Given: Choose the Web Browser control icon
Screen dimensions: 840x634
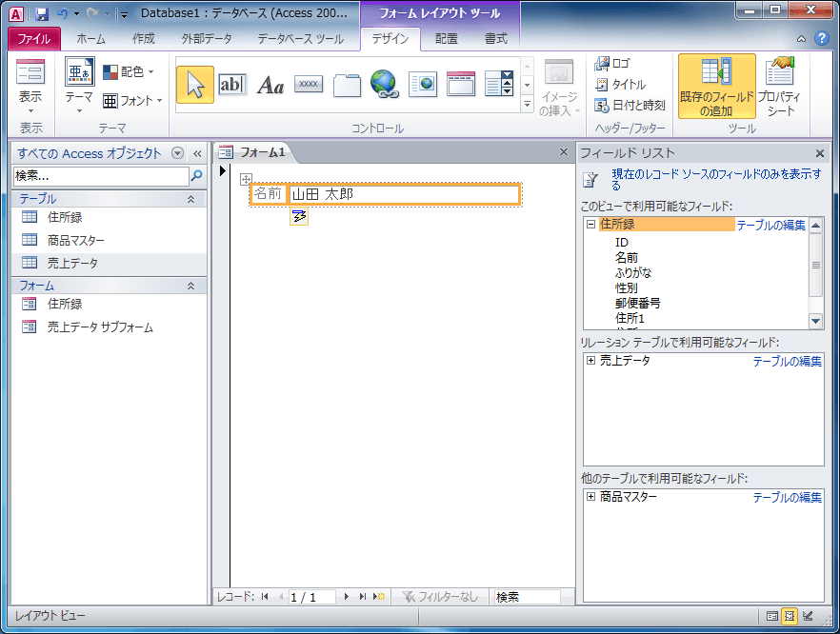Looking at the screenshot, I should (423, 85).
